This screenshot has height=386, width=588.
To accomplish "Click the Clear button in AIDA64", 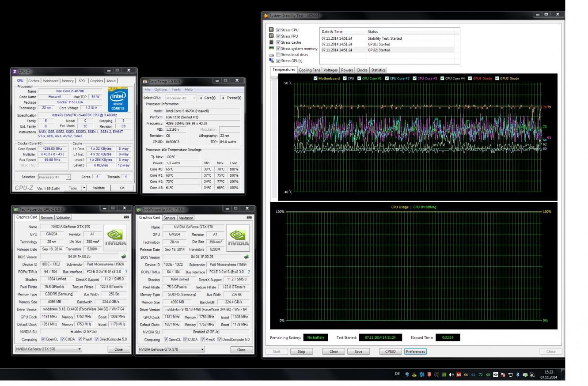I will (x=334, y=352).
